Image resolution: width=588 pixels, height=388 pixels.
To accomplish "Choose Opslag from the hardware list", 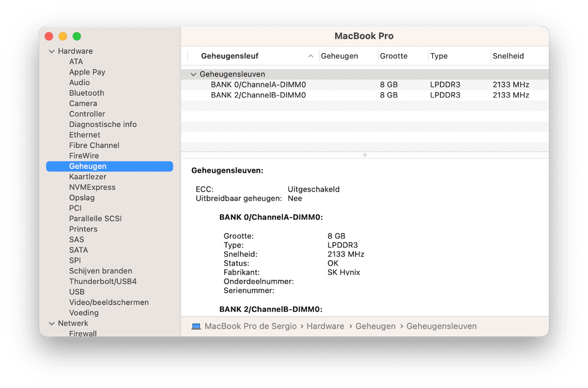I will [82, 198].
